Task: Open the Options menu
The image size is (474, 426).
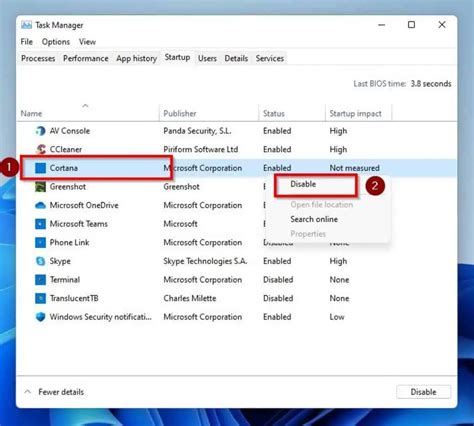Action: coord(56,42)
